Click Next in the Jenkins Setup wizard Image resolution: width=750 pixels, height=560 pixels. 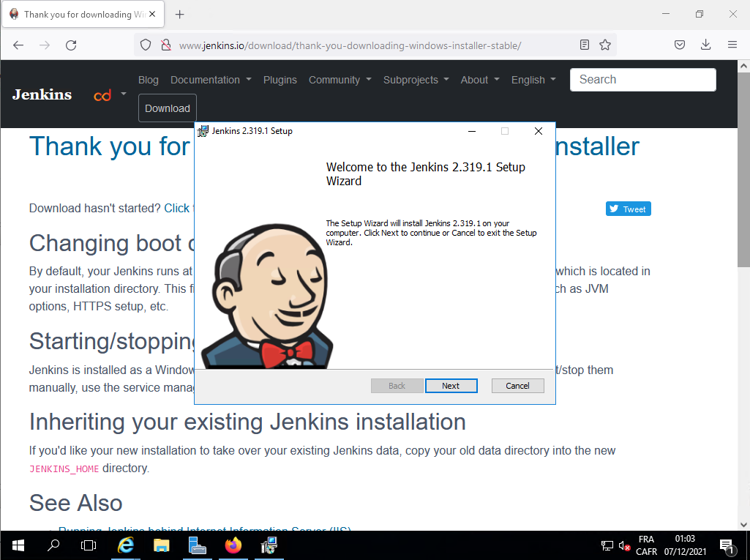click(451, 386)
